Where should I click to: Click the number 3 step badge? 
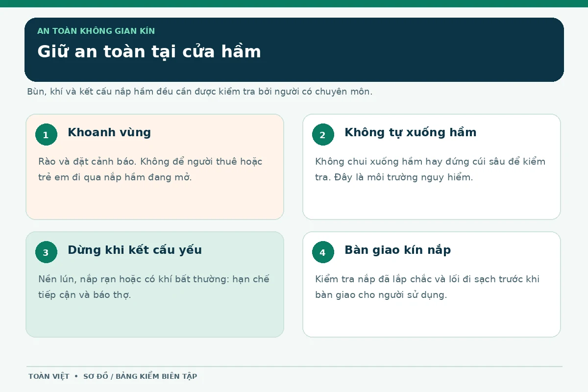pos(46,252)
